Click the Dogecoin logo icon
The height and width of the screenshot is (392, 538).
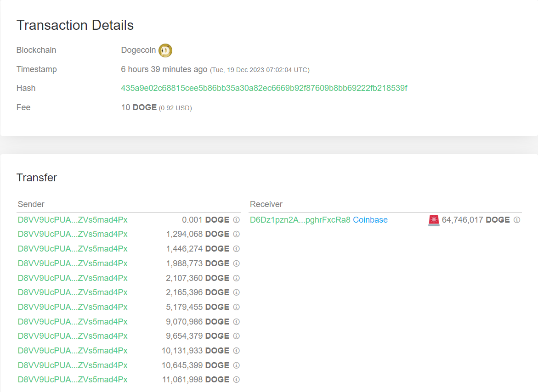165,50
